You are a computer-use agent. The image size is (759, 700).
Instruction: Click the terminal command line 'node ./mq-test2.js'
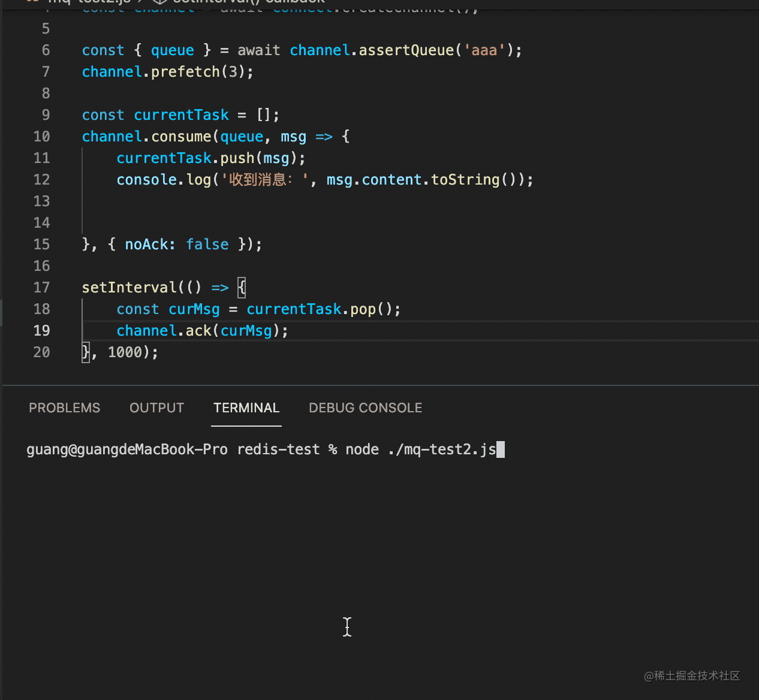click(420, 449)
